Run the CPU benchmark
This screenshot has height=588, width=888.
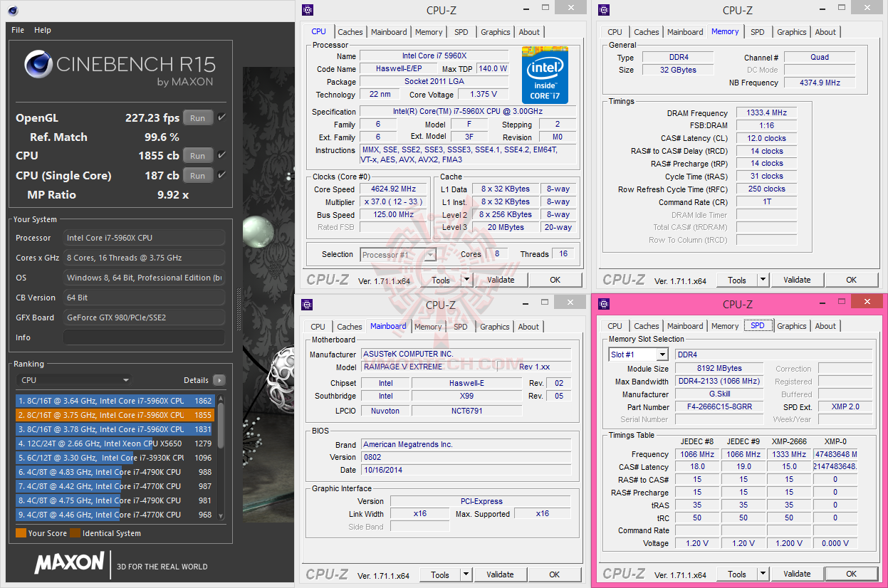tap(198, 155)
